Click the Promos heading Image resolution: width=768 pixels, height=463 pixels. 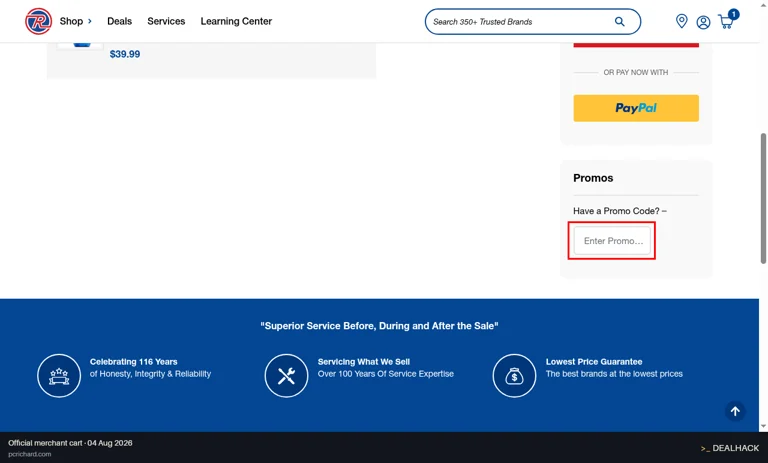(x=593, y=178)
